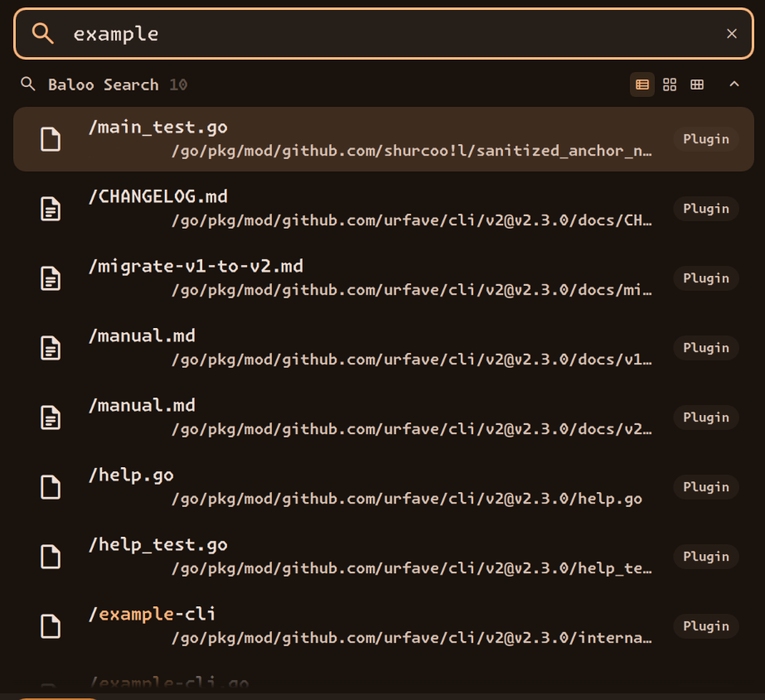Click the path ending in /interna…
Viewport: 765px width, 700px height.
(x=411, y=638)
